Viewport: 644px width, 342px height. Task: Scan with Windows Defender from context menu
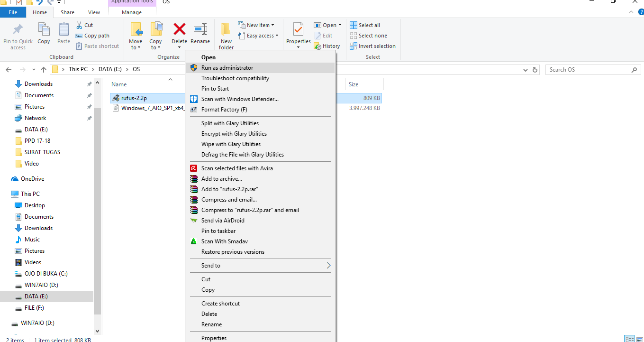[x=260, y=99]
